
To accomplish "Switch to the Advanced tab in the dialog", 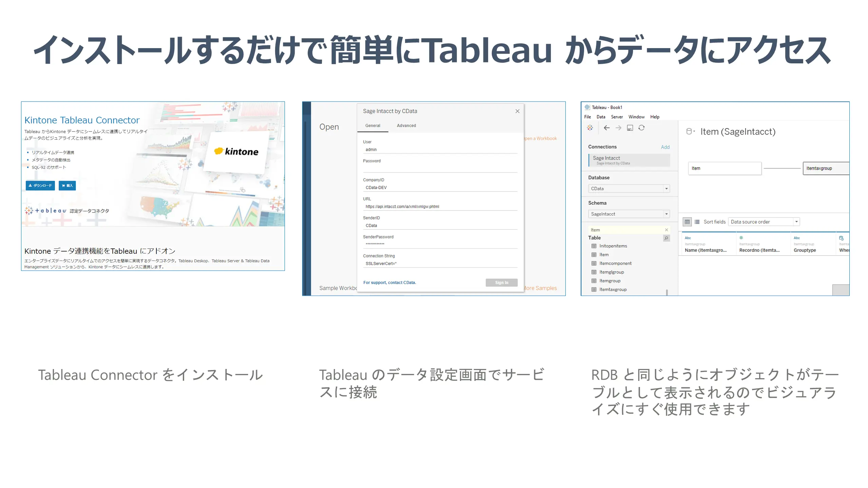I will click(x=406, y=125).
